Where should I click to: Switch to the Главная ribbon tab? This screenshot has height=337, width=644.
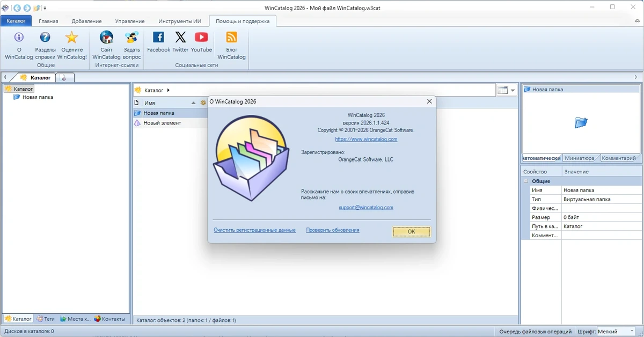click(48, 21)
